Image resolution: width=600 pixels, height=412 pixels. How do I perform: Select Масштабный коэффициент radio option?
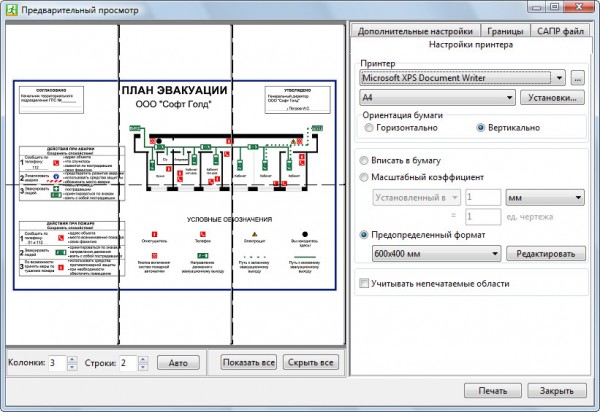pos(366,177)
